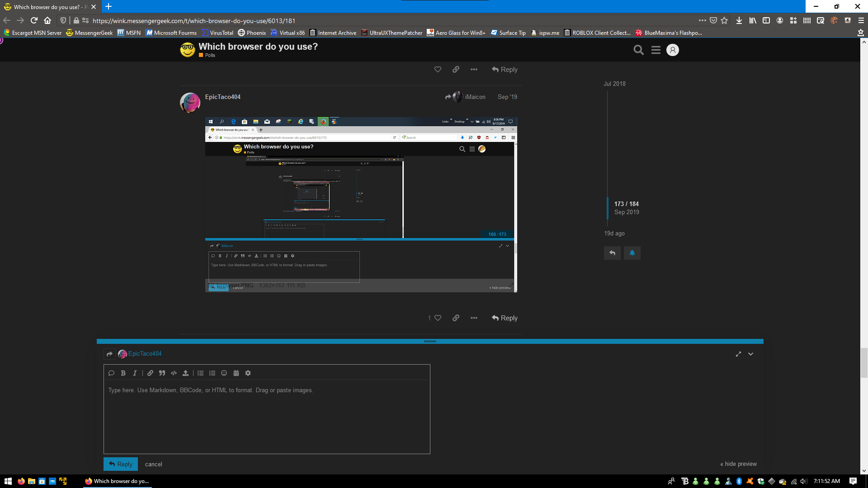Image resolution: width=868 pixels, height=488 pixels.
Task: Show more actions on EpicTaco404's post
Action: pos(474,318)
